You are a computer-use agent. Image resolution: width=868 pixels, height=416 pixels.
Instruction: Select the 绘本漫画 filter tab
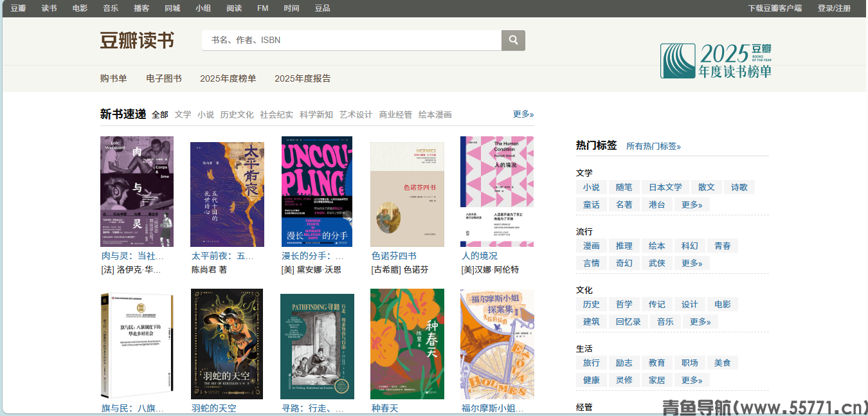point(435,114)
